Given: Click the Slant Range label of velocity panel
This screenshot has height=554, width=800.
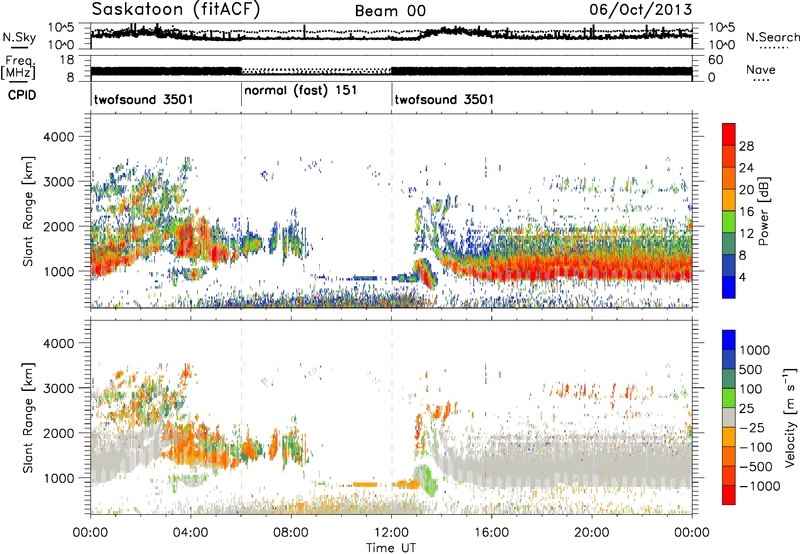Looking at the screenshot, I should pos(28,418).
